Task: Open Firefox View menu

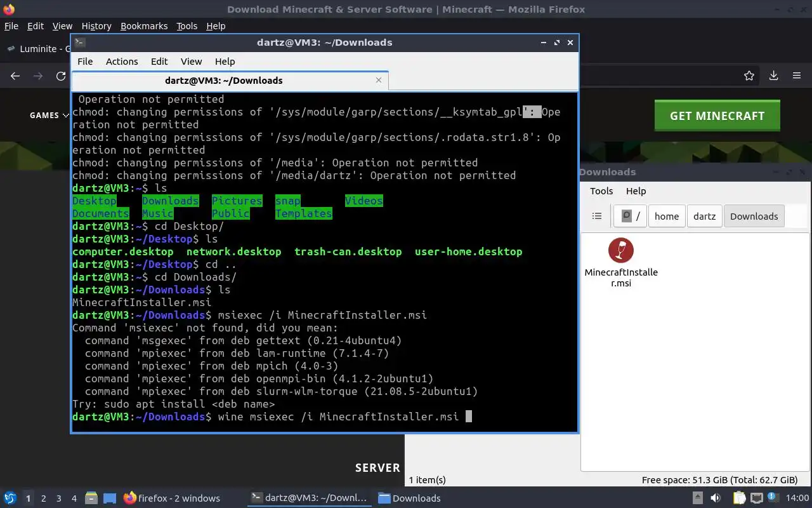Action: pyautogui.click(x=62, y=25)
